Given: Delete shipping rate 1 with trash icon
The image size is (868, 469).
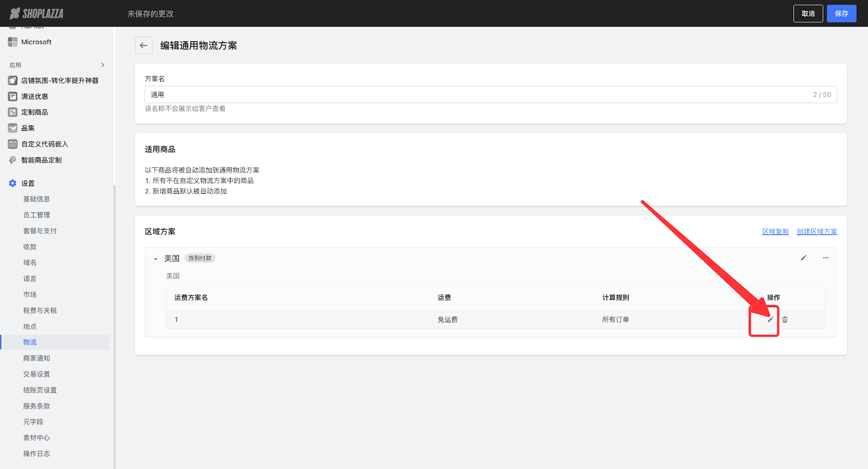Looking at the screenshot, I should (x=785, y=320).
